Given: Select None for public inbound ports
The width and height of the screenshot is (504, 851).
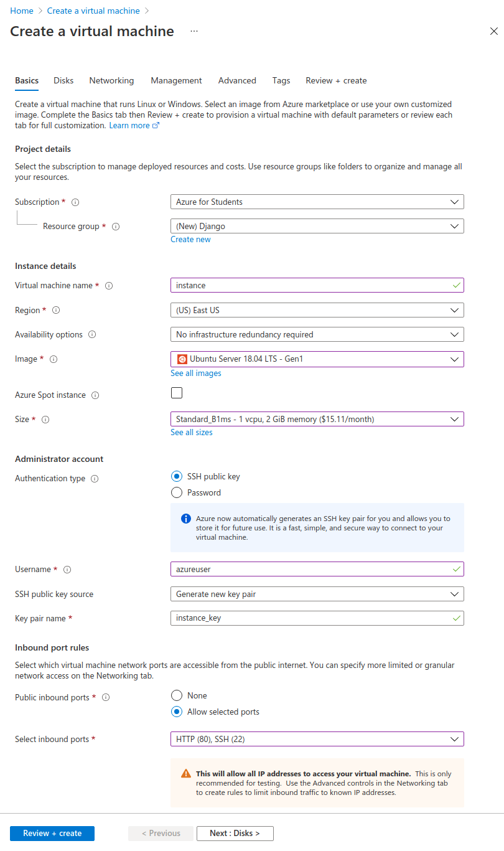Looking at the screenshot, I should point(177,695).
